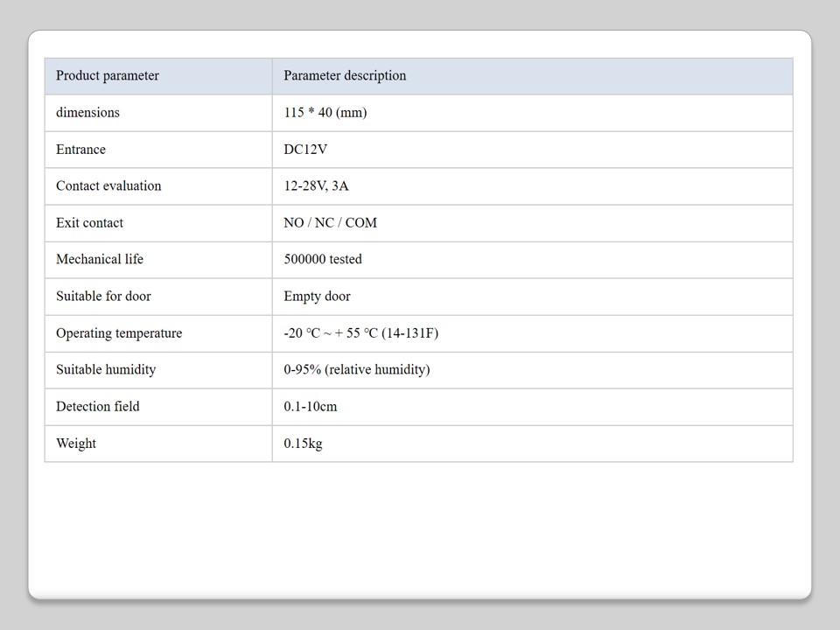Screen dimensions: 840x630
Task: Select the 'Suitable humidity' label
Action: click(106, 370)
